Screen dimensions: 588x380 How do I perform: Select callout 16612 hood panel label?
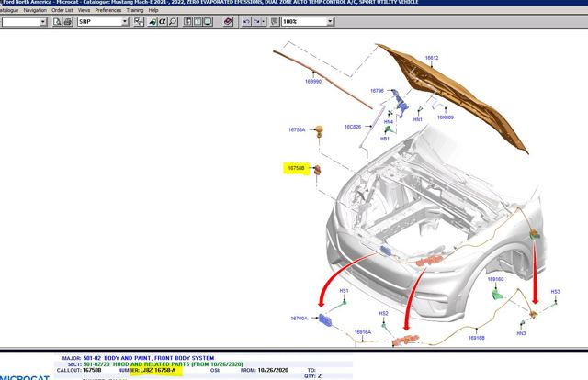pos(432,58)
